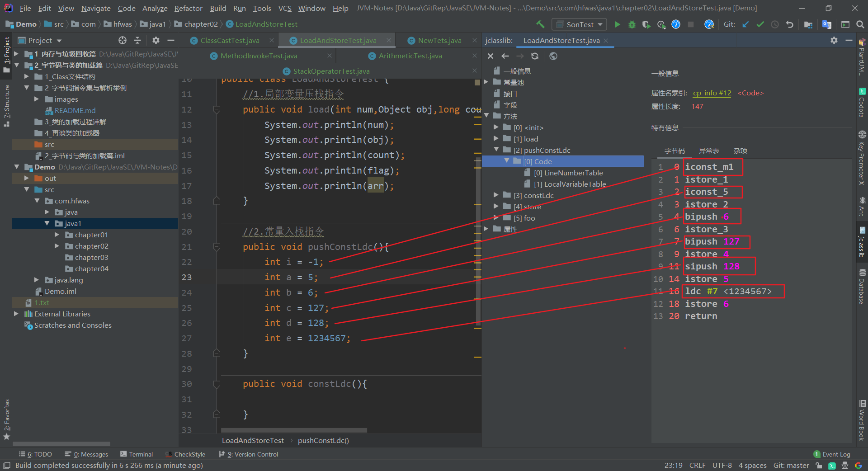Screen dimensions: 868x471
Task: Open the VCS menu
Action: pos(284,8)
